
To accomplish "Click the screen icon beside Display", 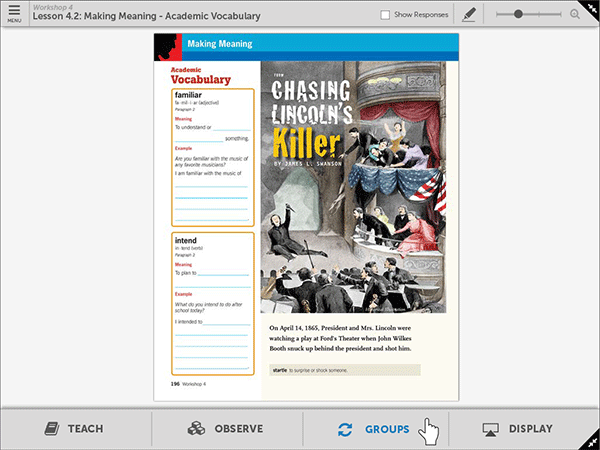I will tap(490, 429).
